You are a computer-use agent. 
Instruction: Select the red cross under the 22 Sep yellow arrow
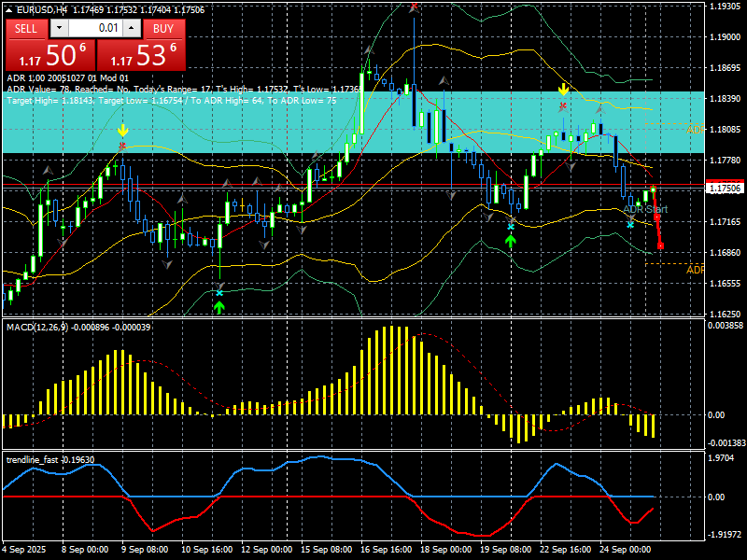(x=563, y=105)
